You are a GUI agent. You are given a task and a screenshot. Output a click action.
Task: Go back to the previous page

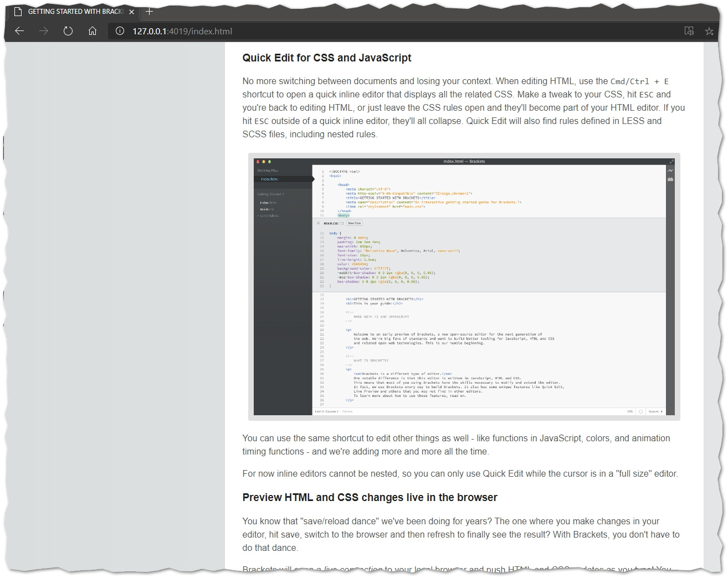[19, 31]
